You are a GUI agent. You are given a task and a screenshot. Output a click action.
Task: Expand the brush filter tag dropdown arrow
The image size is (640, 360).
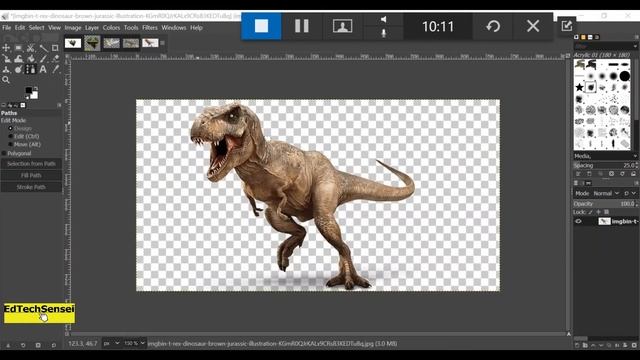(x=635, y=47)
